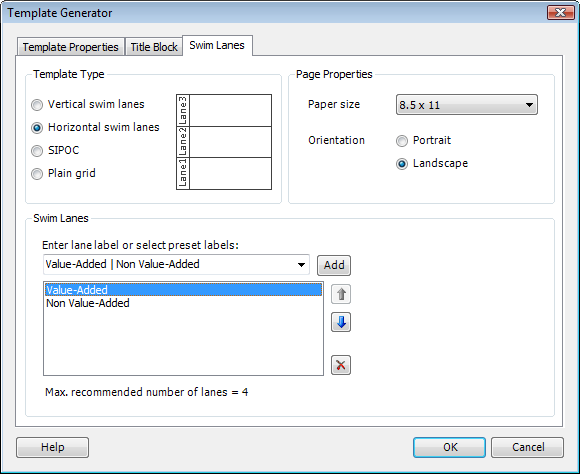Click the Add lane button
Screen dimensions: 580x474
pos(334,265)
